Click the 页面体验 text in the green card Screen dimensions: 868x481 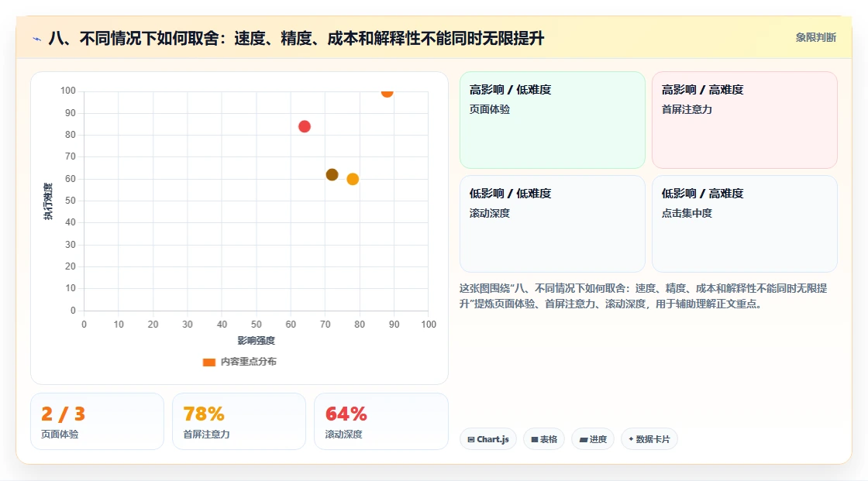489,109
